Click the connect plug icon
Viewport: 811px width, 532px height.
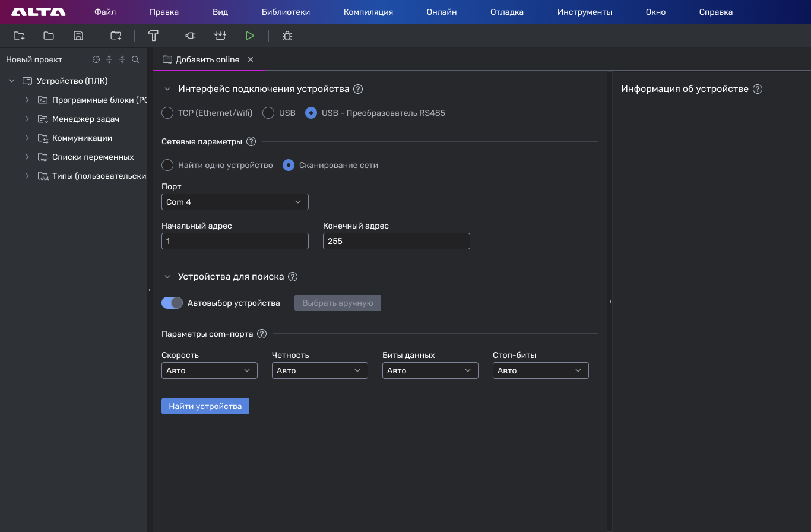(x=191, y=36)
